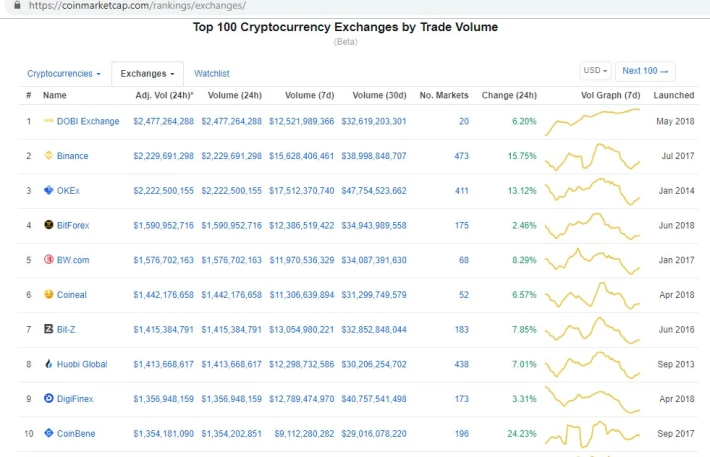
Task: Click the 24.23% change value
Action: coord(522,433)
